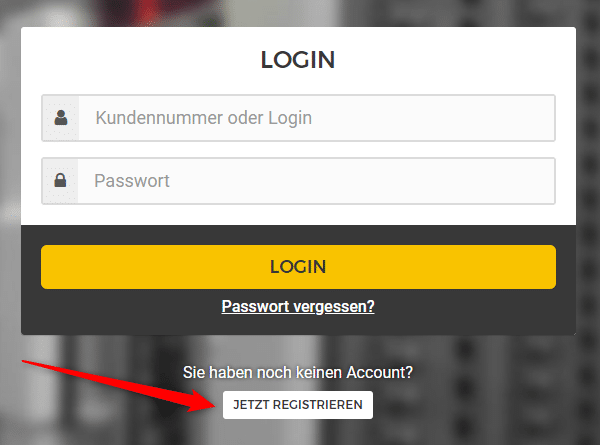This screenshot has width=600, height=445.
Task: Focus the Kundennummer oder Login field
Action: (298, 118)
